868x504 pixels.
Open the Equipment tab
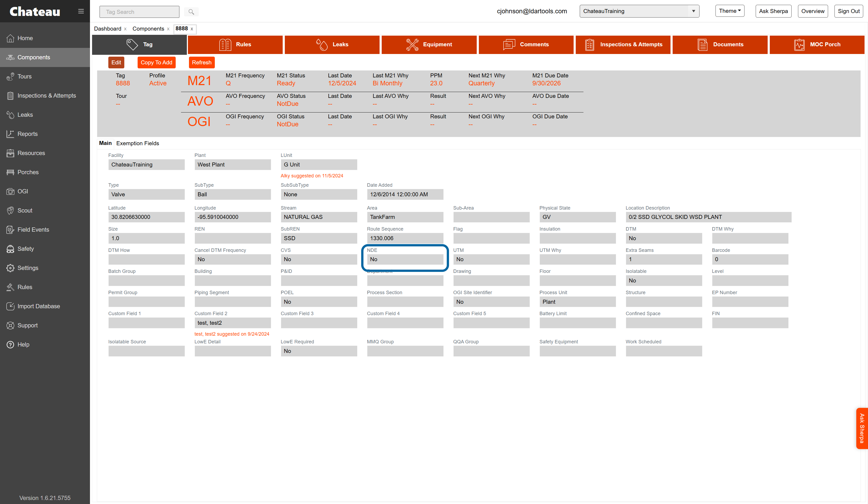click(429, 44)
